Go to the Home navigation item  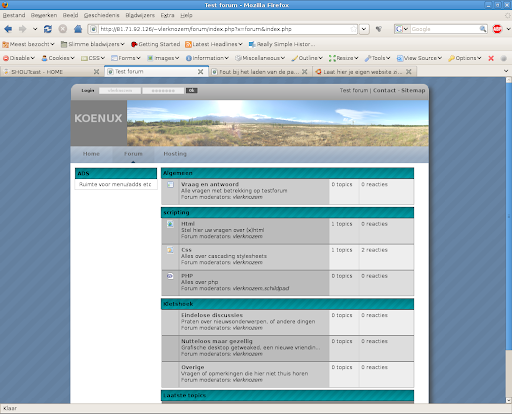point(91,154)
